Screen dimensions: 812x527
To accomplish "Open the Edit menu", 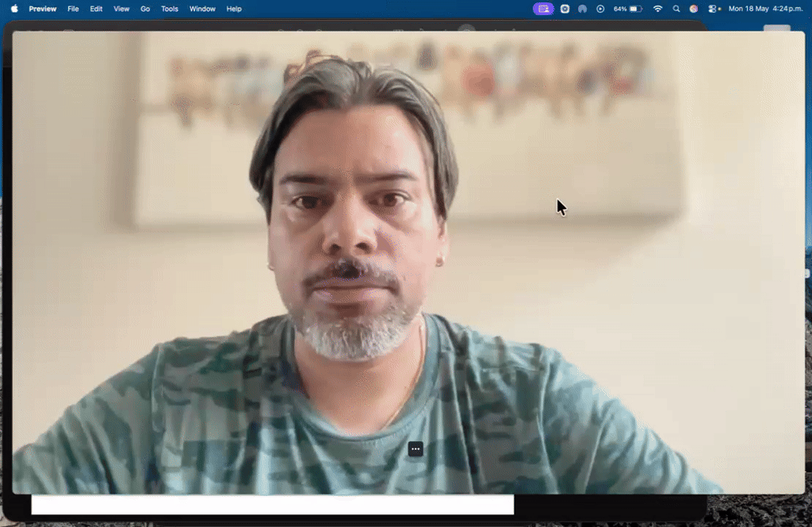I will (96, 9).
